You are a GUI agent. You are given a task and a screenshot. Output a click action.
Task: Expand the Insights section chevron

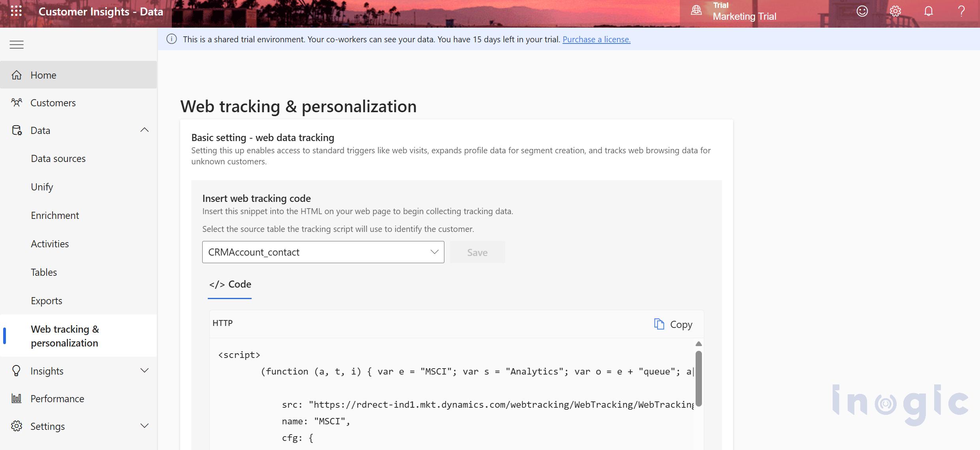(x=145, y=370)
